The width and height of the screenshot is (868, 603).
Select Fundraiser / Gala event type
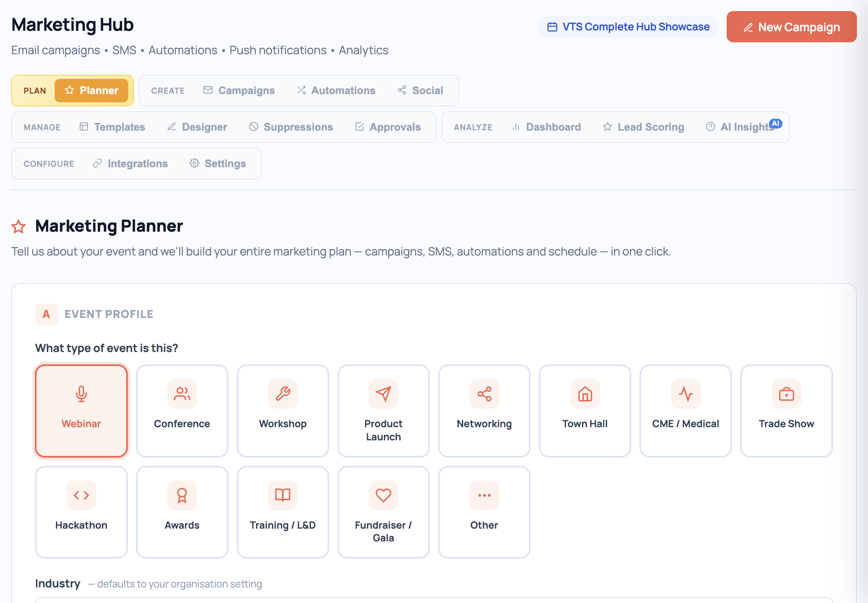(383, 512)
